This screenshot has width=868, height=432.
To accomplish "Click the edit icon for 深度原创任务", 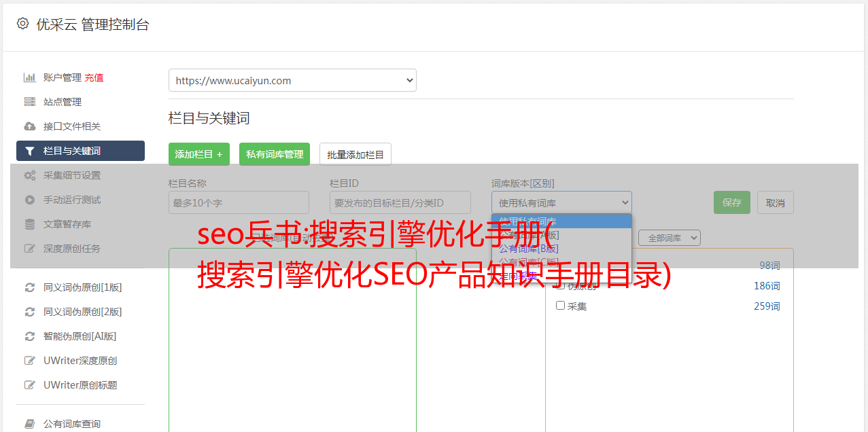I will pos(29,249).
